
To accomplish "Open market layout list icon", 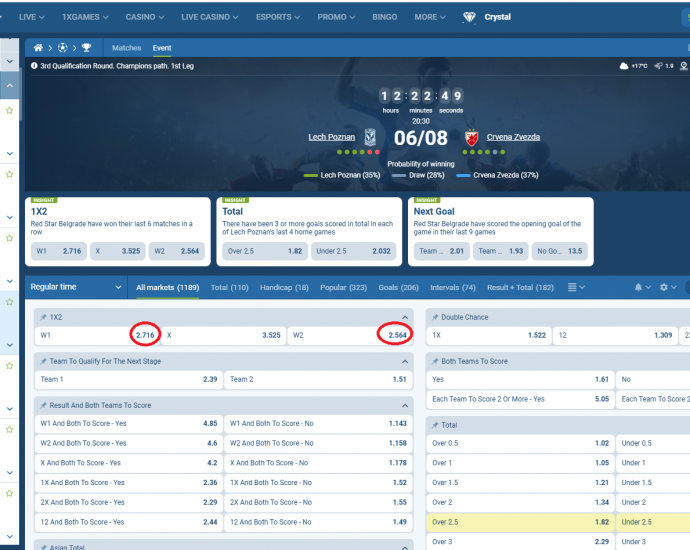I will pyautogui.click(x=572, y=287).
